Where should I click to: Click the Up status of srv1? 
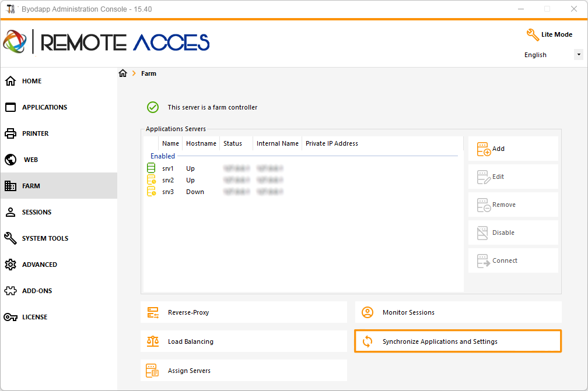[x=191, y=168]
